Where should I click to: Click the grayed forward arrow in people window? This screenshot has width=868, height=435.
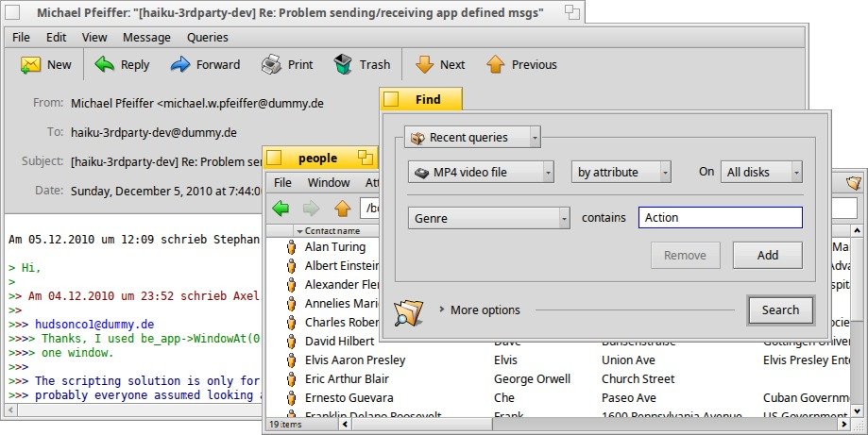click(x=311, y=209)
